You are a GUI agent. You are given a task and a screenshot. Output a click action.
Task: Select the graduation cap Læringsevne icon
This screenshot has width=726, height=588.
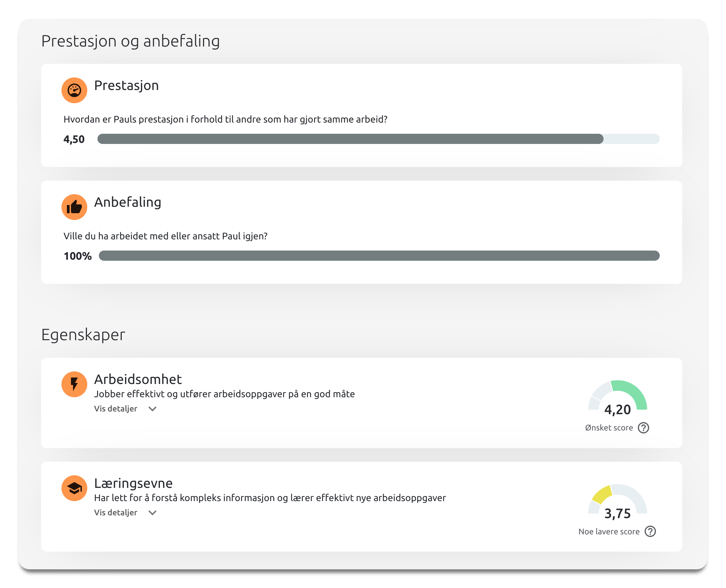(74, 488)
